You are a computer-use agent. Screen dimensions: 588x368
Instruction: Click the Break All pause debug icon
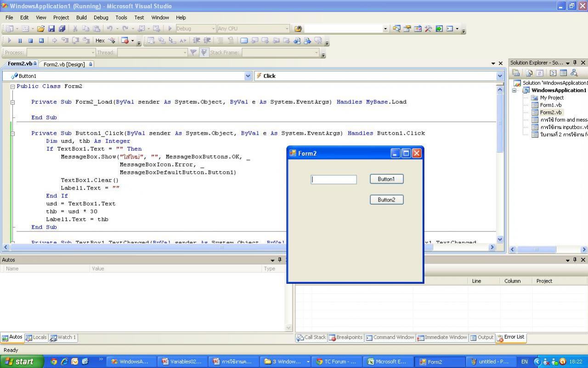click(20, 40)
